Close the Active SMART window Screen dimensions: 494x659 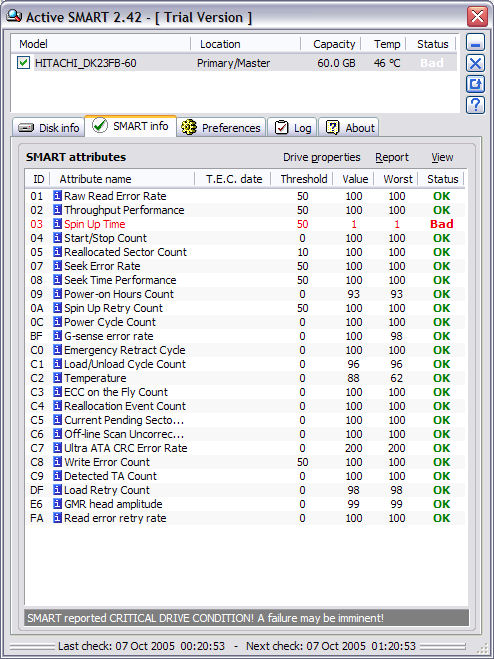[477, 17]
